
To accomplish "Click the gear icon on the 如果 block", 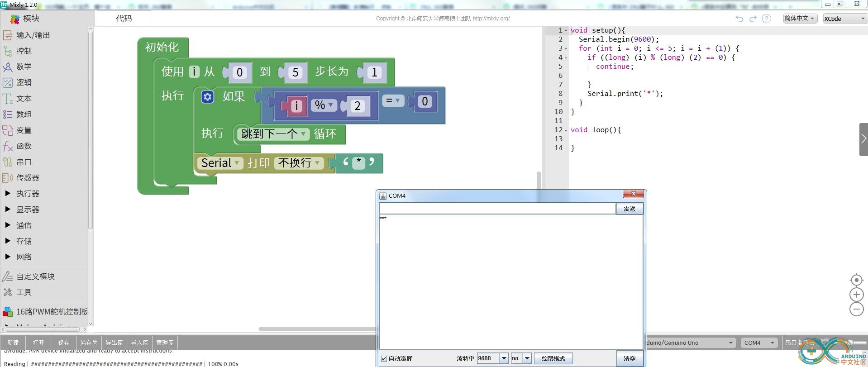I will pos(207,97).
